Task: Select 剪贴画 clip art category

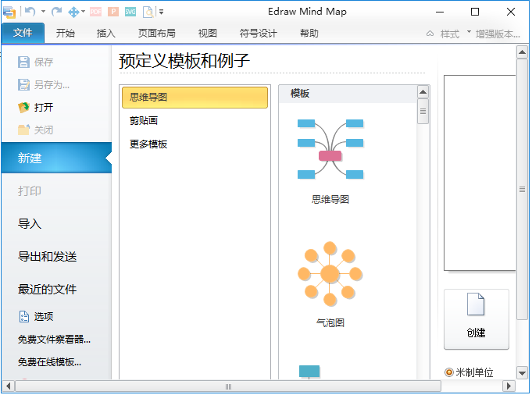Action: (x=144, y=121)
